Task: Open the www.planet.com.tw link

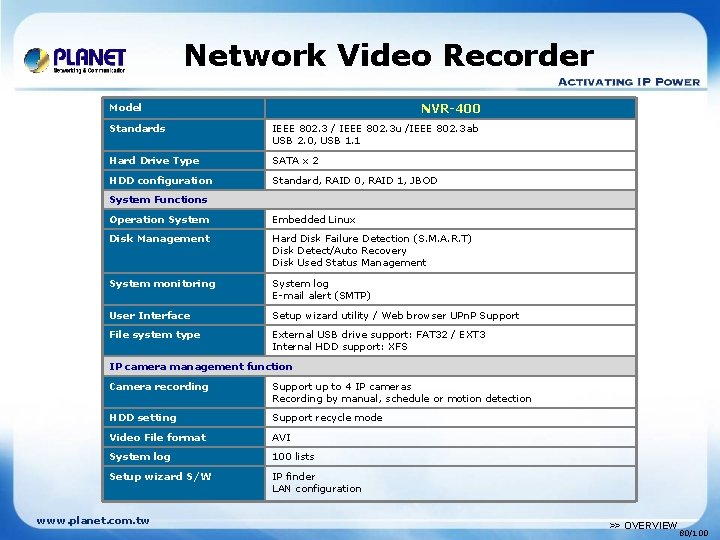Action: 93,521
